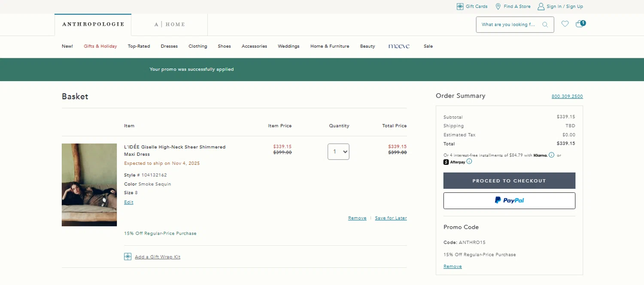
Task: Click the Sign In person icon
Action: [x=541, y=6]
